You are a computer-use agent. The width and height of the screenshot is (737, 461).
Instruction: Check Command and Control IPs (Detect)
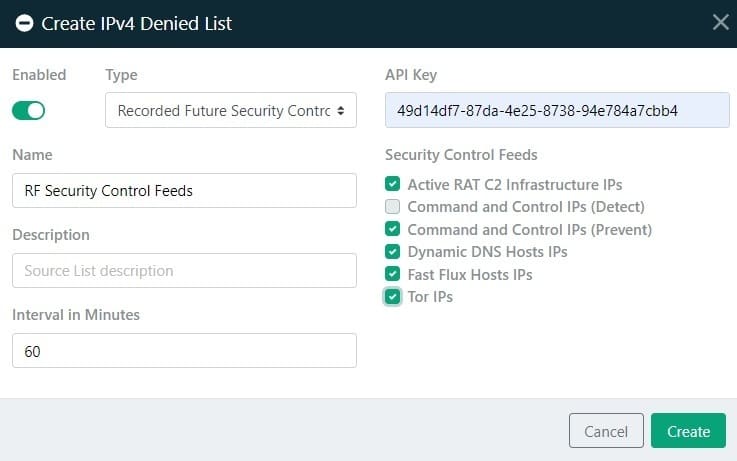click(x=392, y=206)
